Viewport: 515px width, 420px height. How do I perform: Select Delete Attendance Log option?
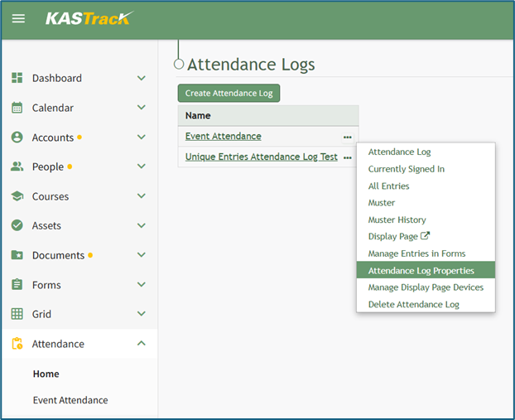(x=413, y=304)
